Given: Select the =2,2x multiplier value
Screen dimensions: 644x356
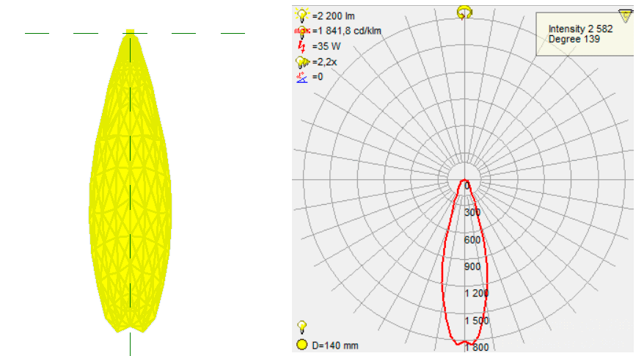Looking at the screenshot, I should pos(324,62).
